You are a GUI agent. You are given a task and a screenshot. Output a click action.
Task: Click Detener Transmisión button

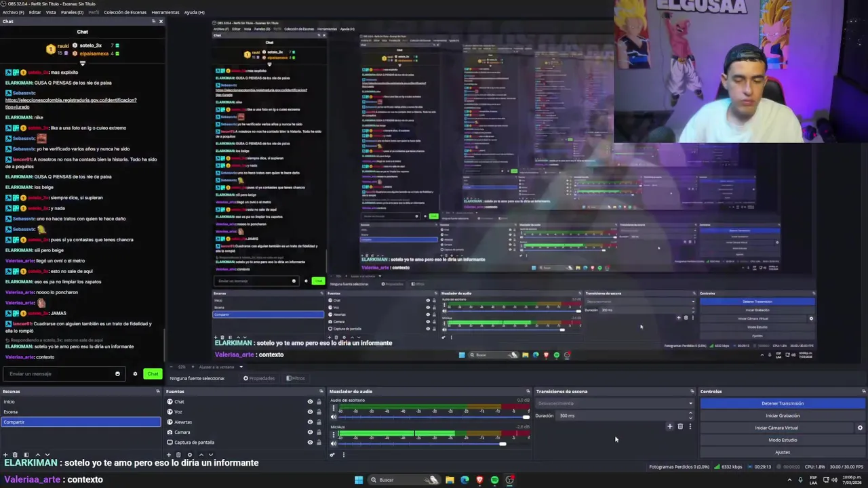click(x=783, y=403)
